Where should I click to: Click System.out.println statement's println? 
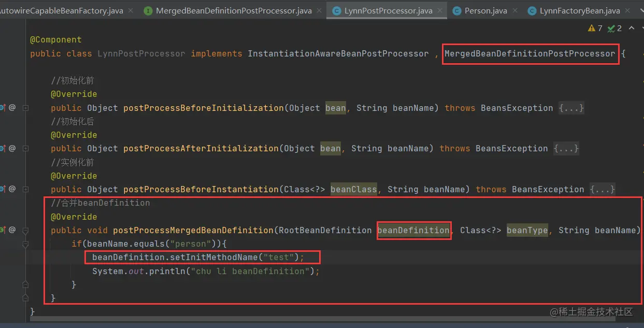167,271
